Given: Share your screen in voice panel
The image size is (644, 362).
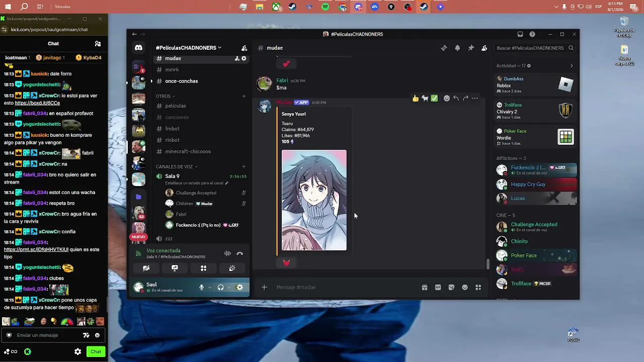Looking at the screenshot, I should click(175, 268).
